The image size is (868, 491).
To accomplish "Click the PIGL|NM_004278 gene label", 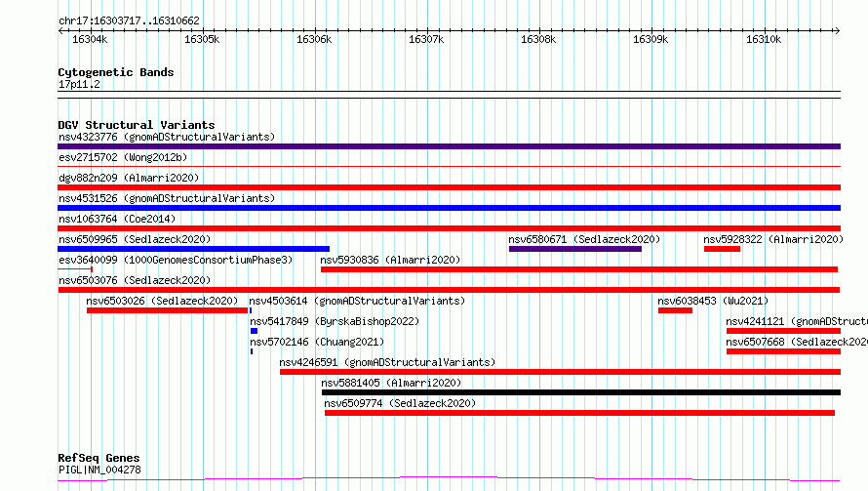I will coord(99,470).
